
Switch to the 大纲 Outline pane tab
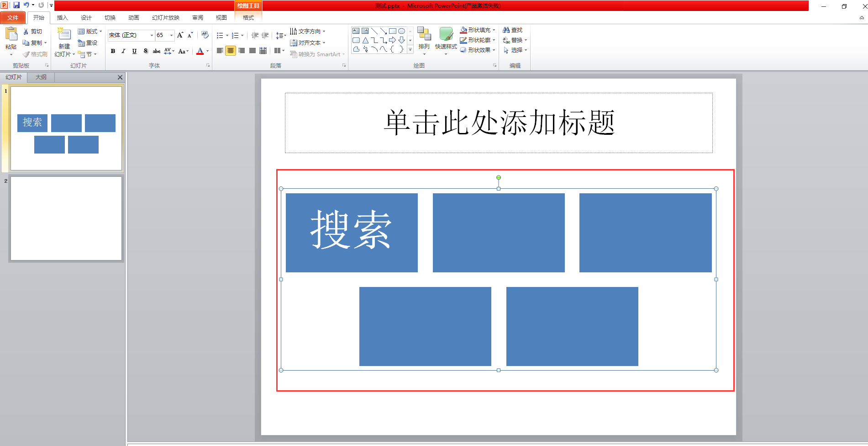click(x=41, y=77)
